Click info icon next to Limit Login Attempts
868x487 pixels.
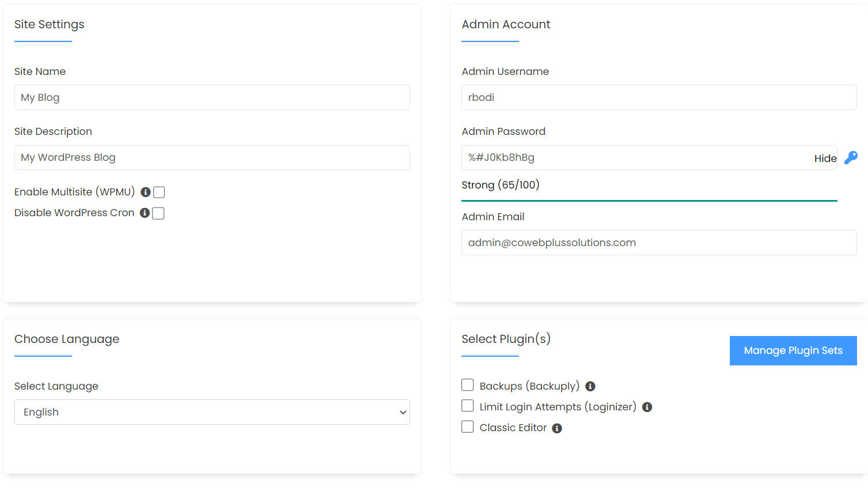647,407
